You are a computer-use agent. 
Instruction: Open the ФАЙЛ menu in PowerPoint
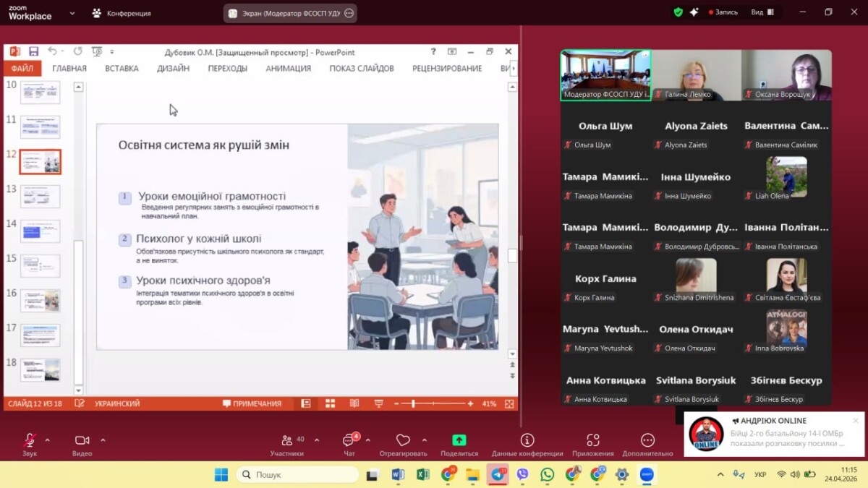click(22, 69)
